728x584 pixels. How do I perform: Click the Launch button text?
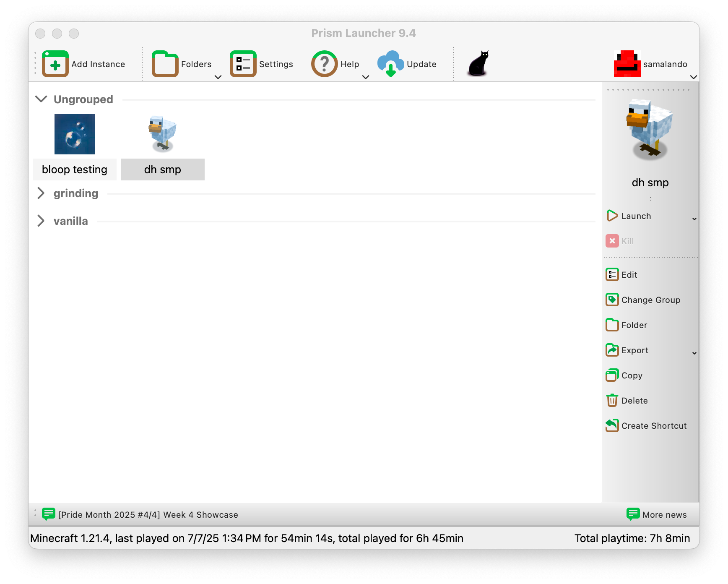tap(636, 216)
